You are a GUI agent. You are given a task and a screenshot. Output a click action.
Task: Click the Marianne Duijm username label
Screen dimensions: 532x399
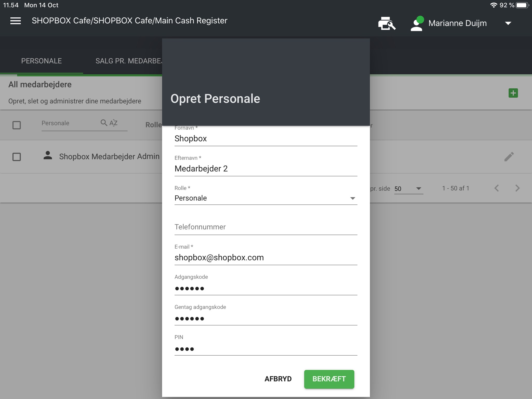(457, 23)
